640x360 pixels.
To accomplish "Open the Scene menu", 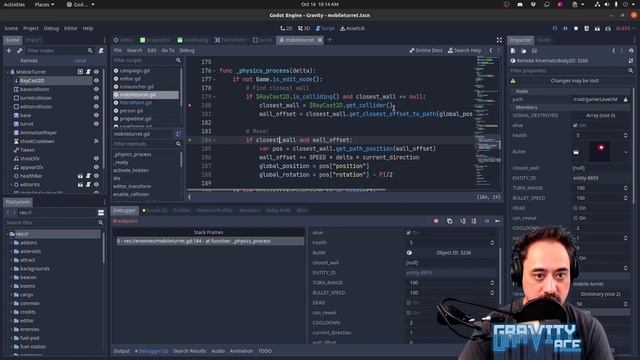I will [x=11, y=29].
